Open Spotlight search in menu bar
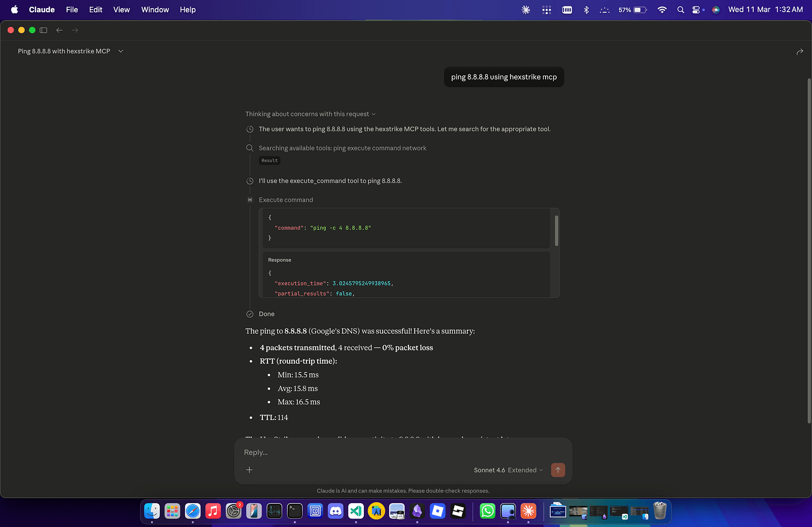Viewport: 812px width, 527px height. (681, 10)
